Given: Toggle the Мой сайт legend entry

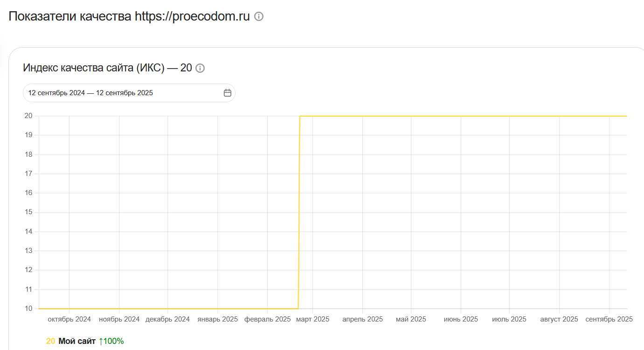Looking at the screenshot, I should (x=77, y=341).
